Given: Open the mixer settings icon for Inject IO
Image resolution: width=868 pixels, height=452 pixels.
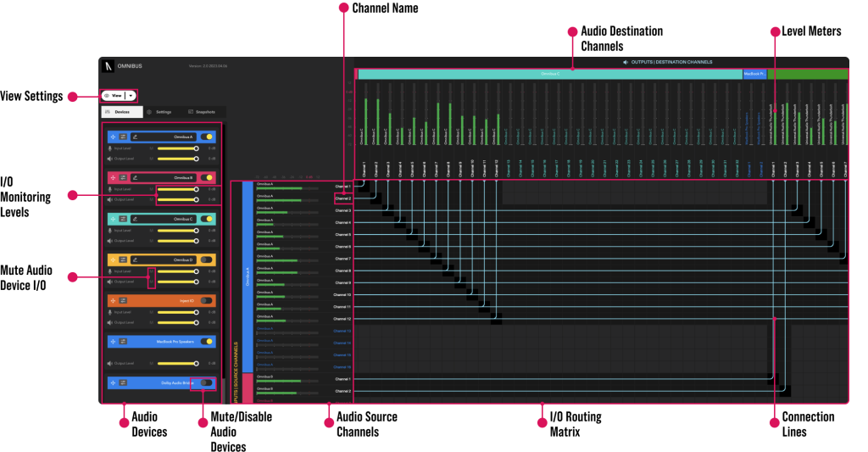Looking at the screenshot, I should [123, 301].
